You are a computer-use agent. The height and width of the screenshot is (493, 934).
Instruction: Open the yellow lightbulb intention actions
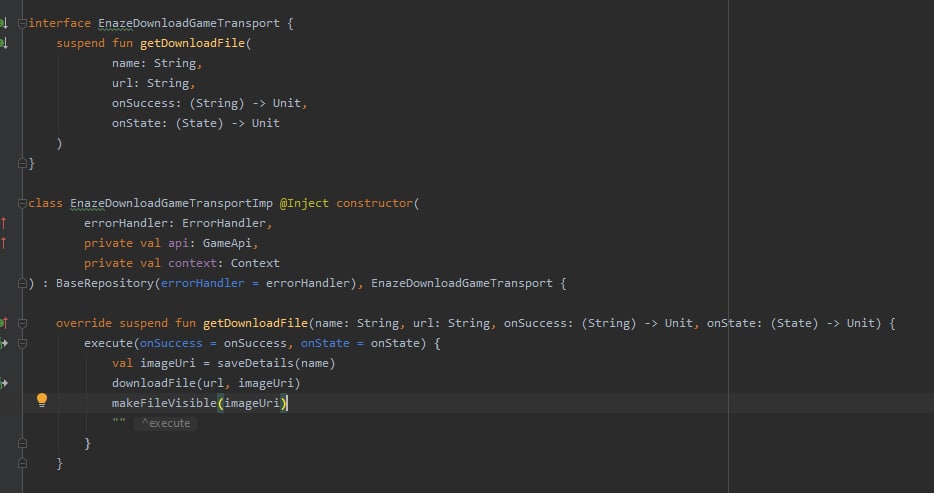(x=42, y=400)
